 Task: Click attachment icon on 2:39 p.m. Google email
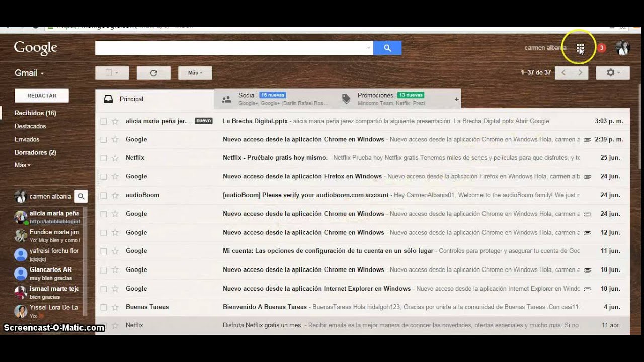[x=587, y=140]
